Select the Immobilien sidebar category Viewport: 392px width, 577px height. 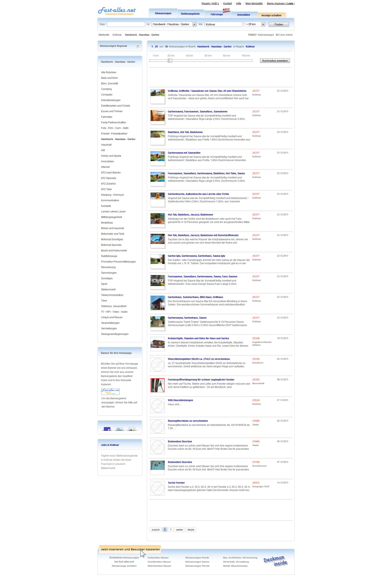point(107,161)
